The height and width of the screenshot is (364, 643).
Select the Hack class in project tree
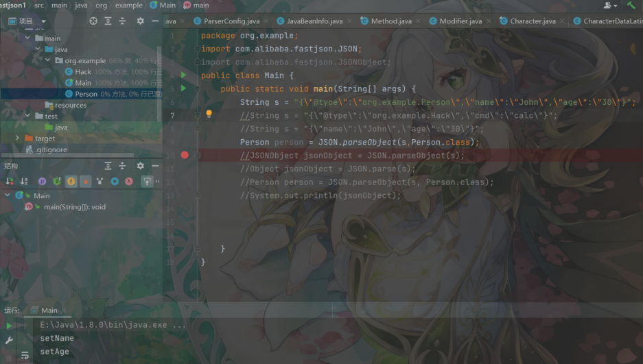click(83, 72)
